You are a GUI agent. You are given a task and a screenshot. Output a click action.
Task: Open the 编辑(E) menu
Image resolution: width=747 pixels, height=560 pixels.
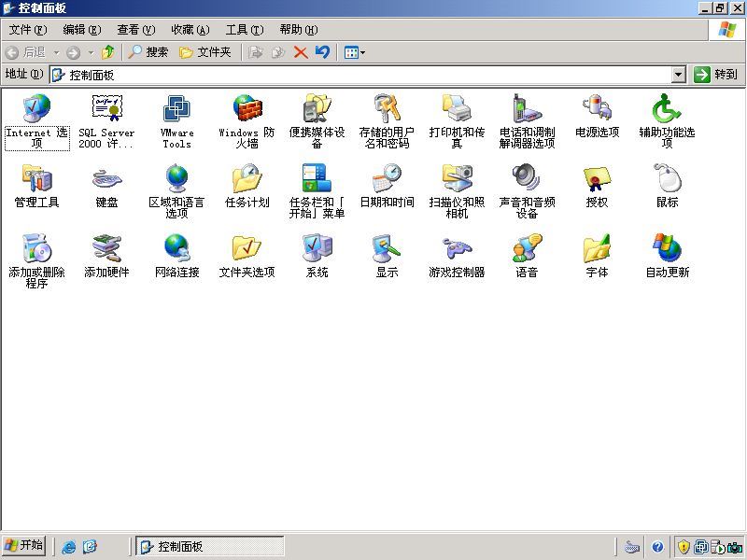82,30
